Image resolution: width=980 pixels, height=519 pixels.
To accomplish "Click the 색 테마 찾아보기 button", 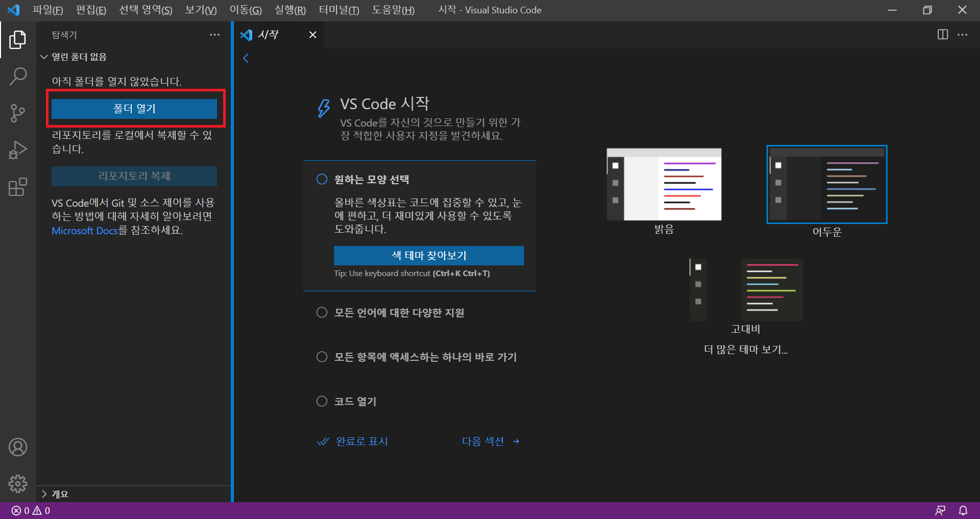I will pos(429,256).
